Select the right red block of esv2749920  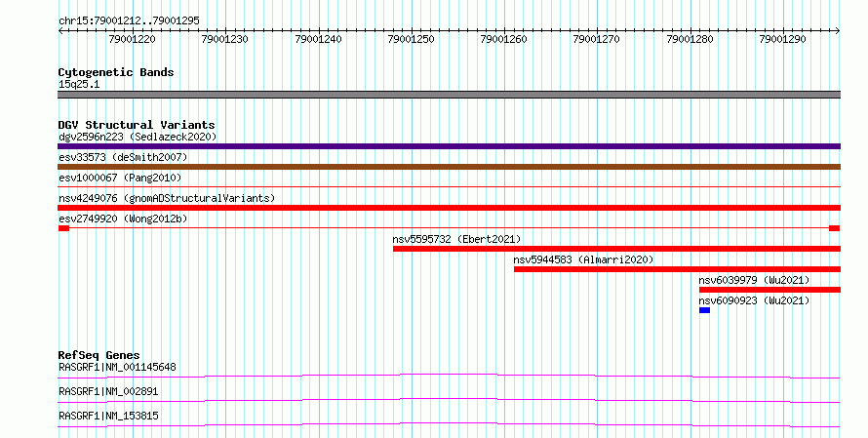tap(835, 228)
